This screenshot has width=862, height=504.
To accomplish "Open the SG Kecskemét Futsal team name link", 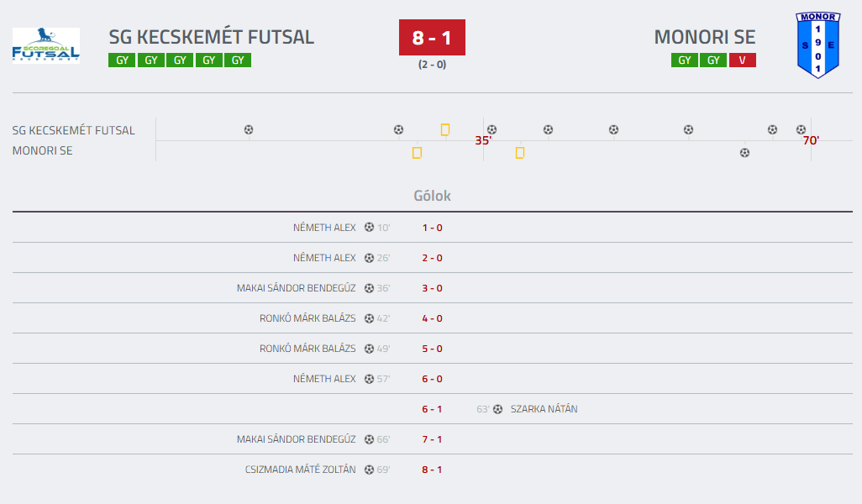I will tap(211, 37).
